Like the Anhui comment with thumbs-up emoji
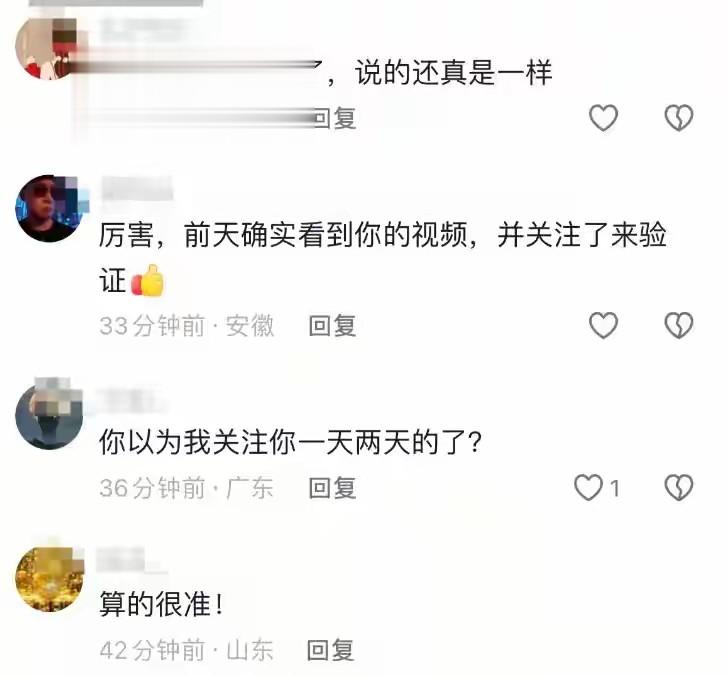Viewport: 728px width, 676px height. (x=603, y=325)
